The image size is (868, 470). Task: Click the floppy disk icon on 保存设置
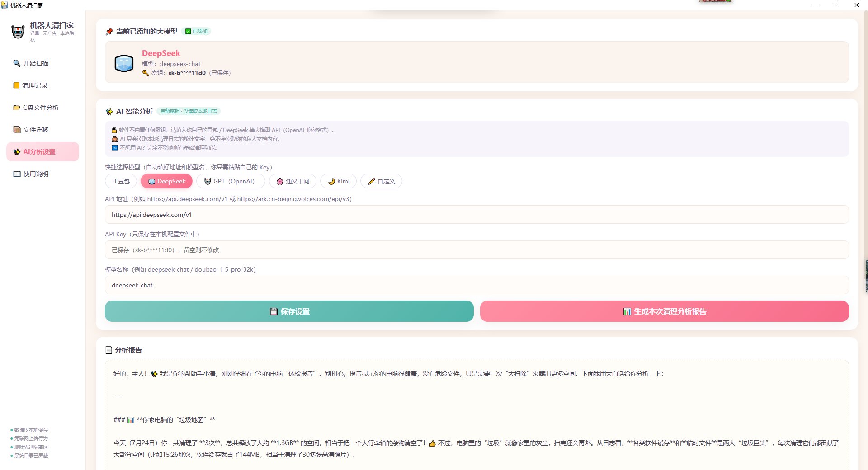point(274,311)
